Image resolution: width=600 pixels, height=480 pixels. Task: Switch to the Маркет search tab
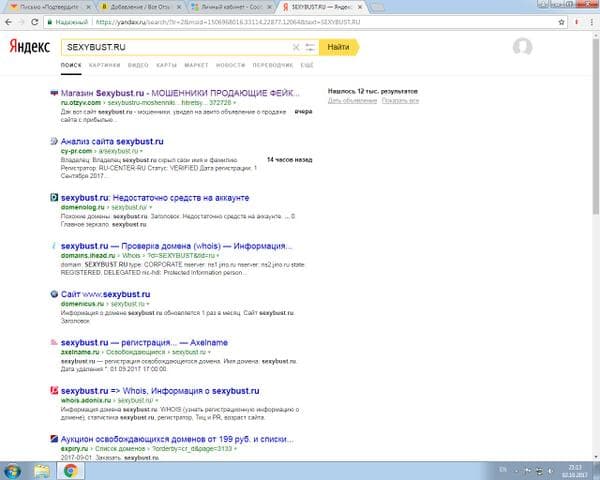tap(196, 65)
